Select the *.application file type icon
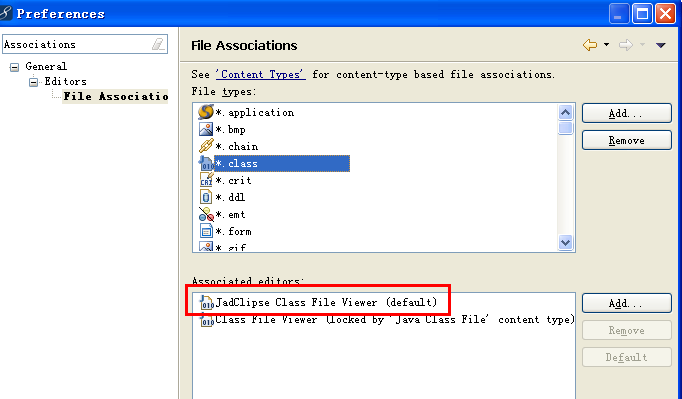This screenshot has height=399, width=682. pos(206,112)
